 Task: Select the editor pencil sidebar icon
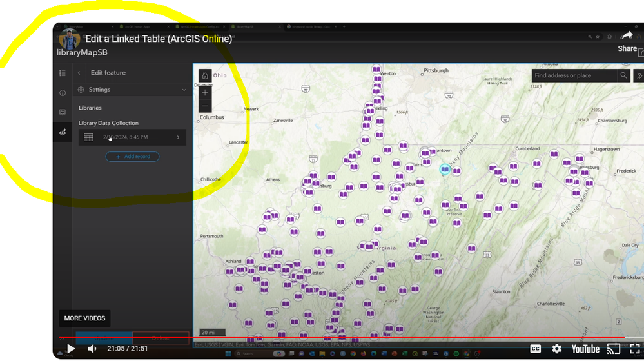63,132
